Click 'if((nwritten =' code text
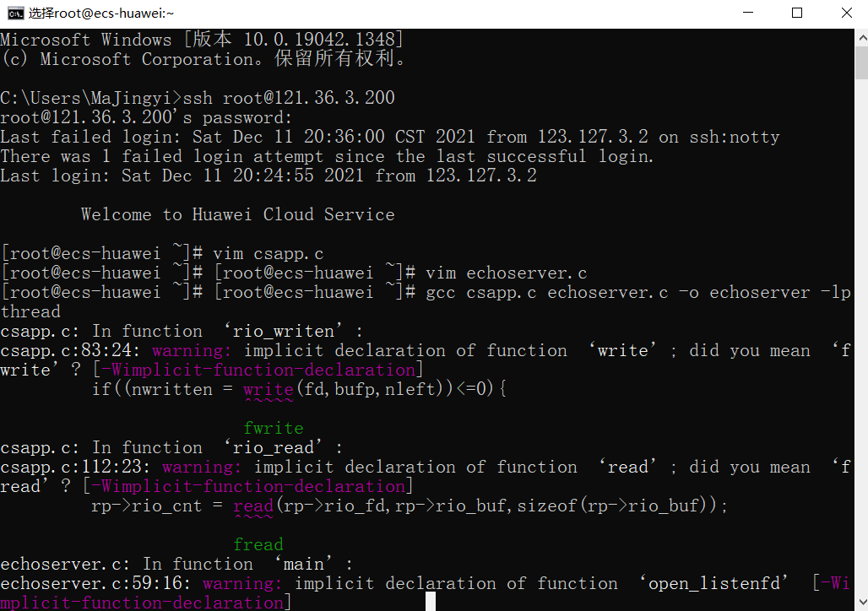Image resolution: width=868 pixels, height=611 pixels. tap(162, 389)
